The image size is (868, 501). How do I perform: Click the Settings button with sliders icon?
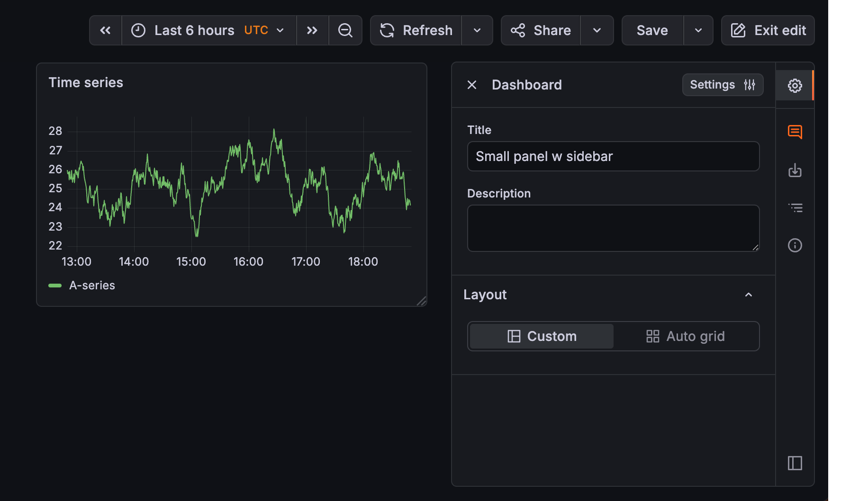(722, 85)
